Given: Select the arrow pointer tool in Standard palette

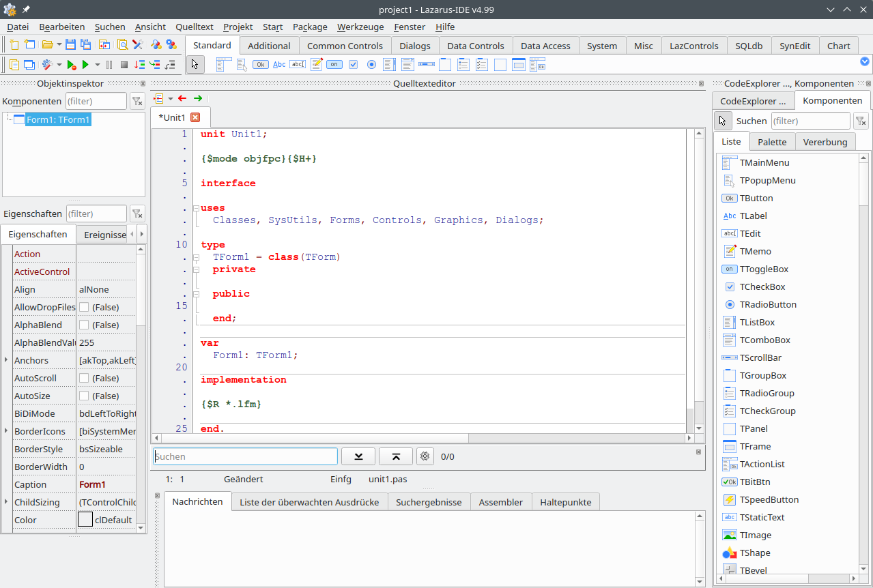Looking at the screenshot, I should pos(195,65).
